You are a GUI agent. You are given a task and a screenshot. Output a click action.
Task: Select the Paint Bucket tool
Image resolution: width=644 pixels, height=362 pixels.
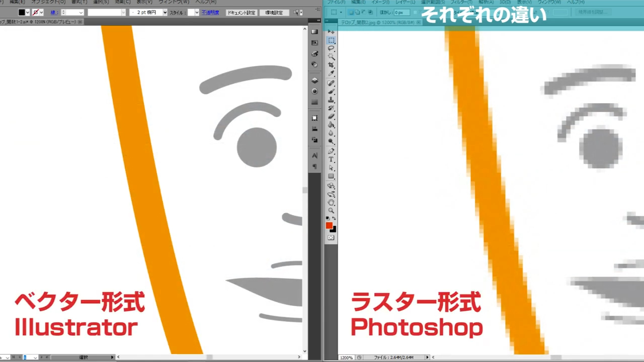tap(331, 125)
